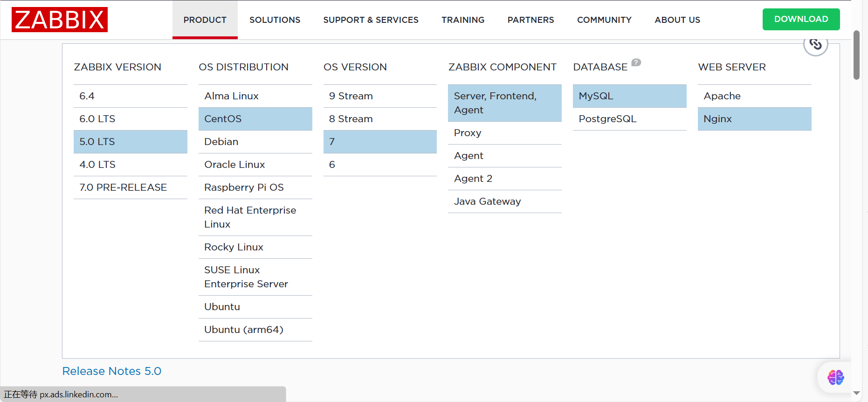
Task: Open the PARTNERS menu
Action: (x=531, y=20)
